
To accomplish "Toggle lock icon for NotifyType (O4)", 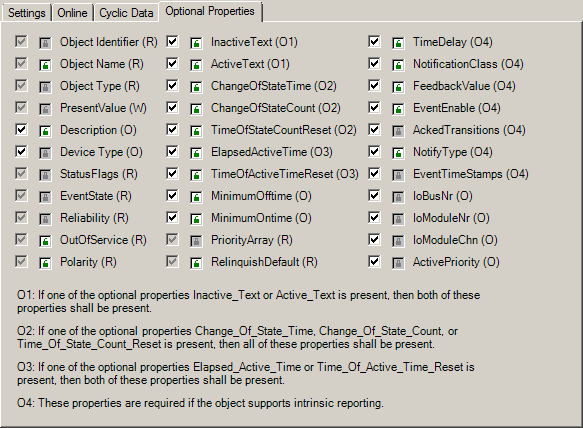I will coord(398,153).
